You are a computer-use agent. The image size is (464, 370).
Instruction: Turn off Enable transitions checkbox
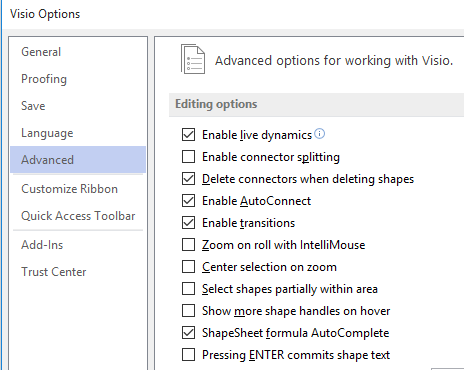pyautogui.click(x=188, y=223)
